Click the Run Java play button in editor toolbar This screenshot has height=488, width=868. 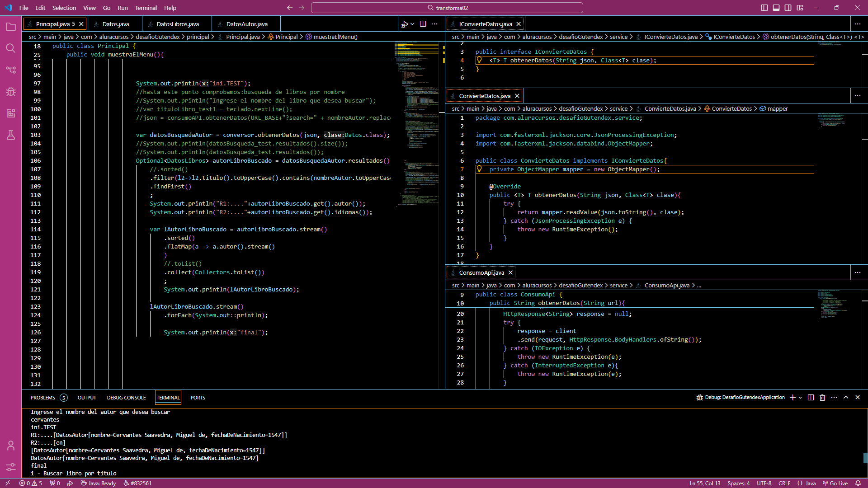(405, 24)
